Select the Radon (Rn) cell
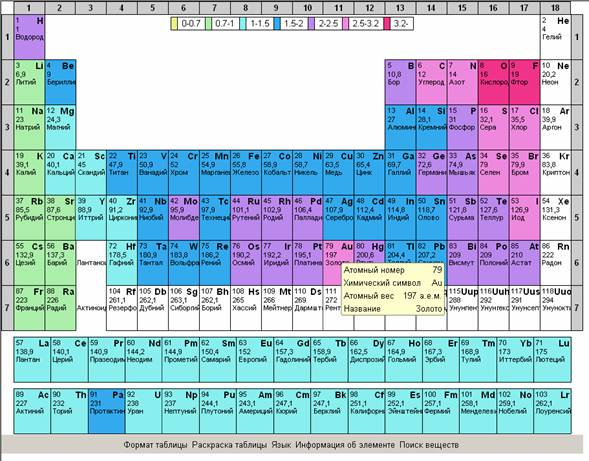Screen dimensions: 589x461 tap(556, 262)
